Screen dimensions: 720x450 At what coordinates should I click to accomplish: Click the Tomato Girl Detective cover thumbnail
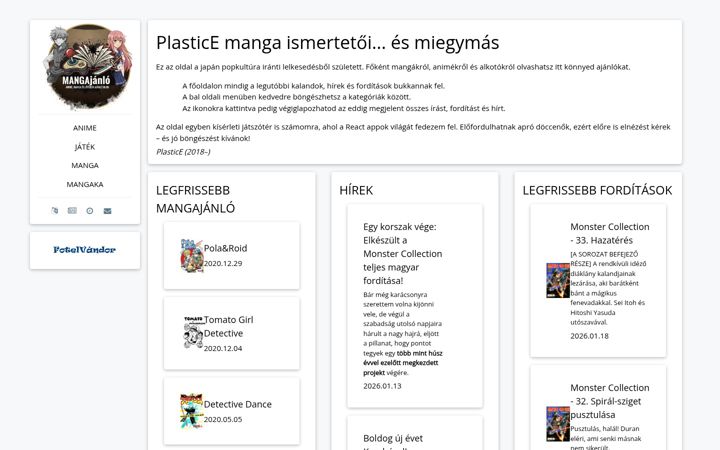click(x=193, y=333)
